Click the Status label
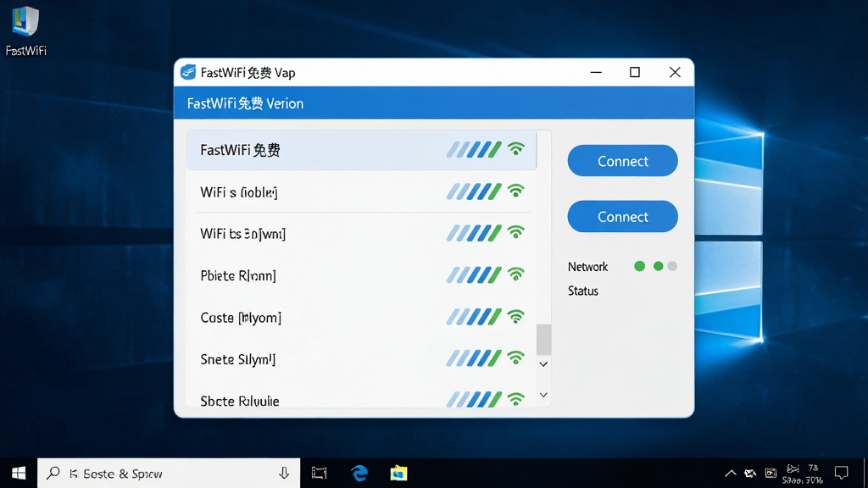Image resolution: width=868 pixels, height=488 pixels. (583, 291)
